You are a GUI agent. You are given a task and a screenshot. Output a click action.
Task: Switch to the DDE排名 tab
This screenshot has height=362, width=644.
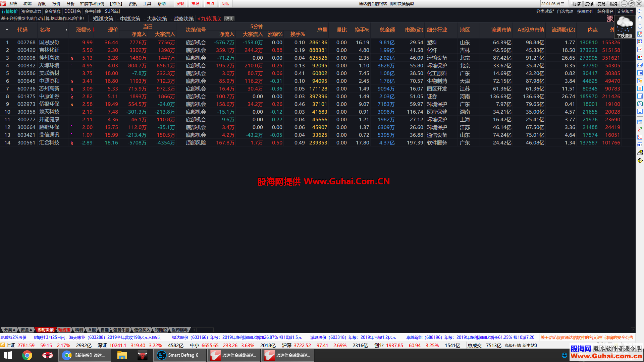73,11
